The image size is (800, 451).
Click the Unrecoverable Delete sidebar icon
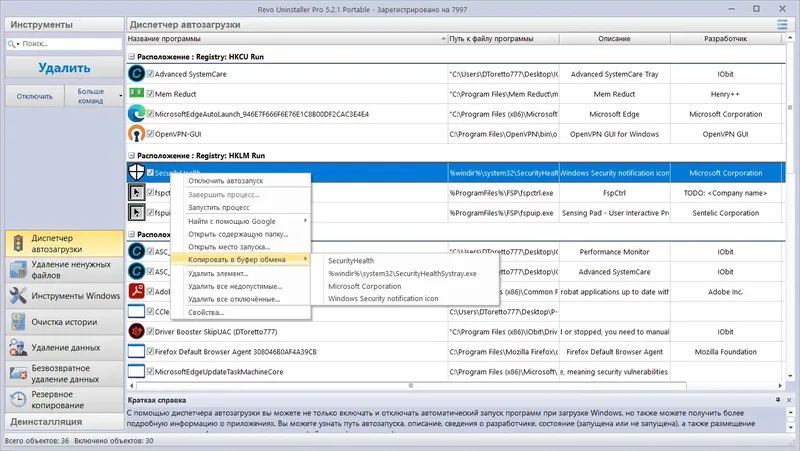tap(18, 373)
